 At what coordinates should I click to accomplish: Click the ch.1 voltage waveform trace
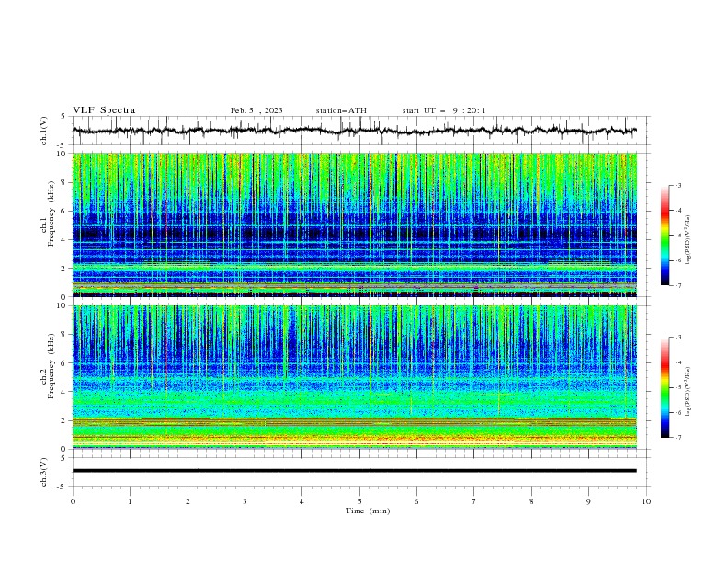click(354, 131)
